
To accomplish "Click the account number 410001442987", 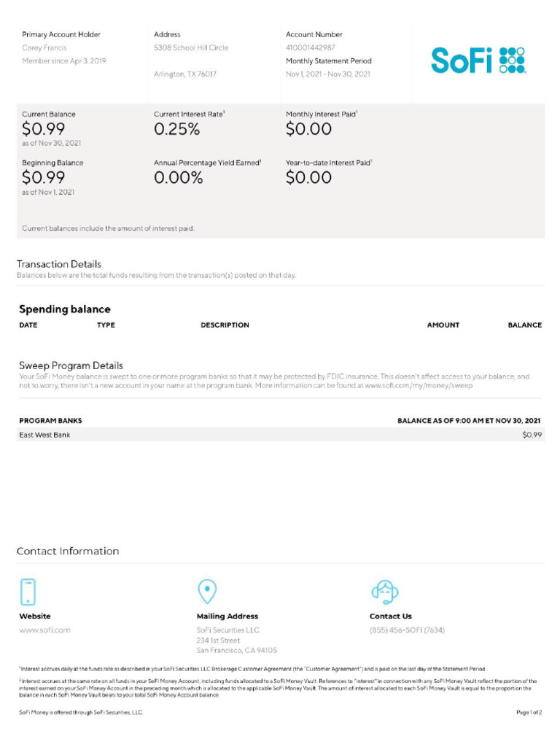I will [x=311, y=47].
